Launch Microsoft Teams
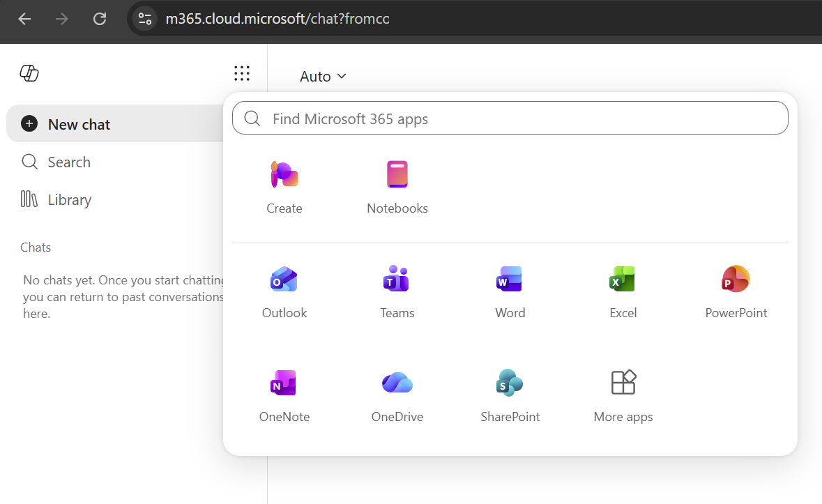This screenshot has width=822, height=504. point(397,292)
